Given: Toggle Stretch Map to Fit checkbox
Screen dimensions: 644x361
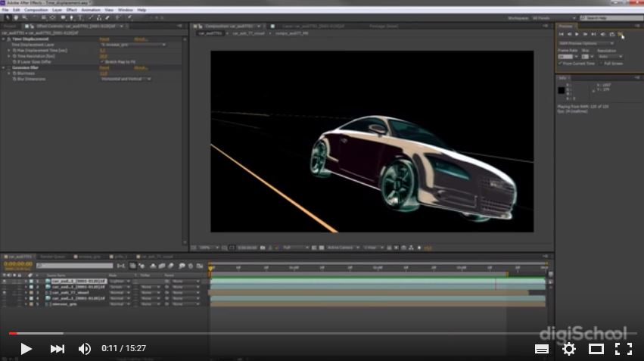Looking at the screenshot, I should [x=102, y=62].
